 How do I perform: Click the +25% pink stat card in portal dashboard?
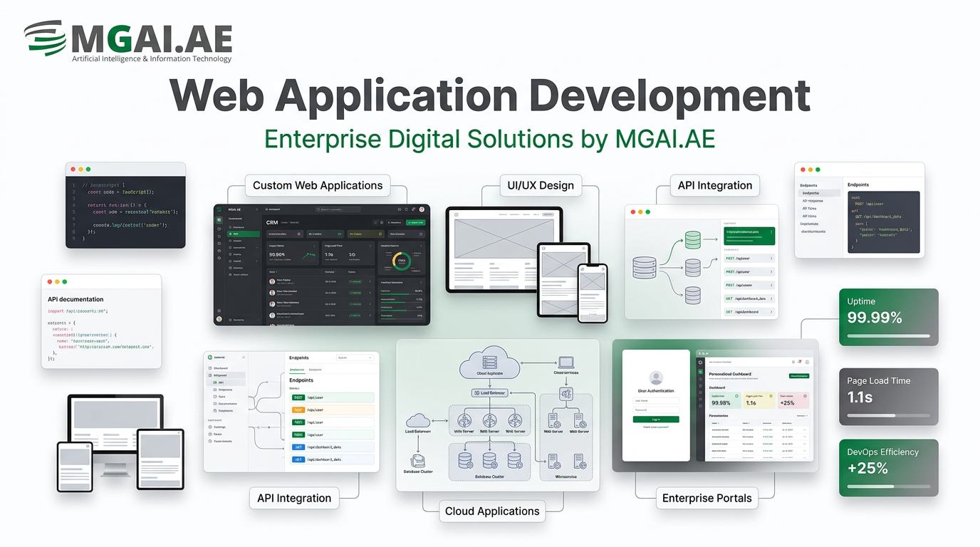point(793,400)
